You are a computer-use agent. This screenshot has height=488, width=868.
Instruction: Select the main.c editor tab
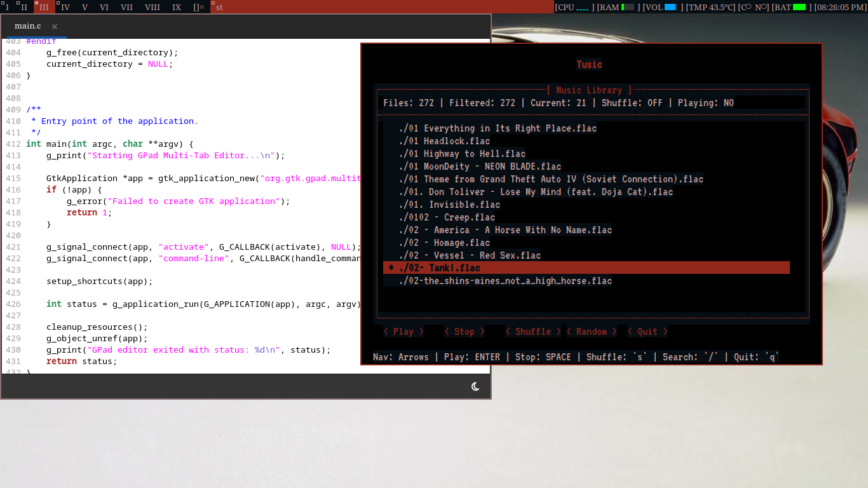[28, 26]
